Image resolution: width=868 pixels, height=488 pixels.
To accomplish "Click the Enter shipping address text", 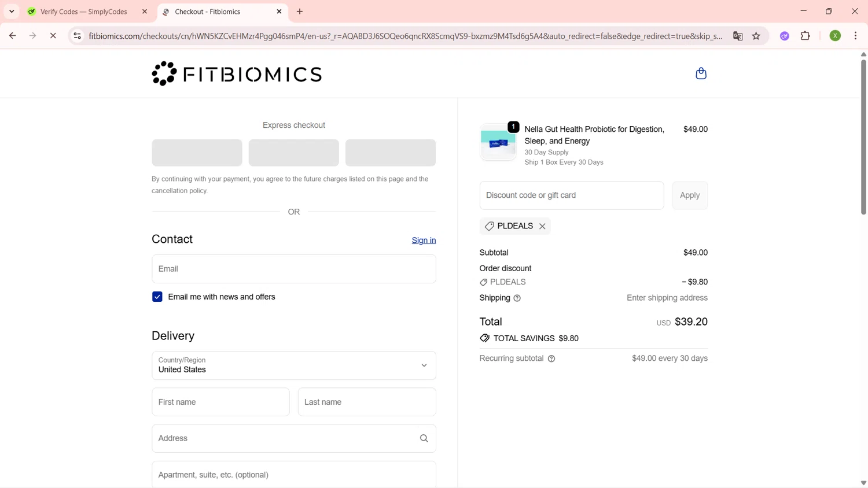I will pos(667,298).
